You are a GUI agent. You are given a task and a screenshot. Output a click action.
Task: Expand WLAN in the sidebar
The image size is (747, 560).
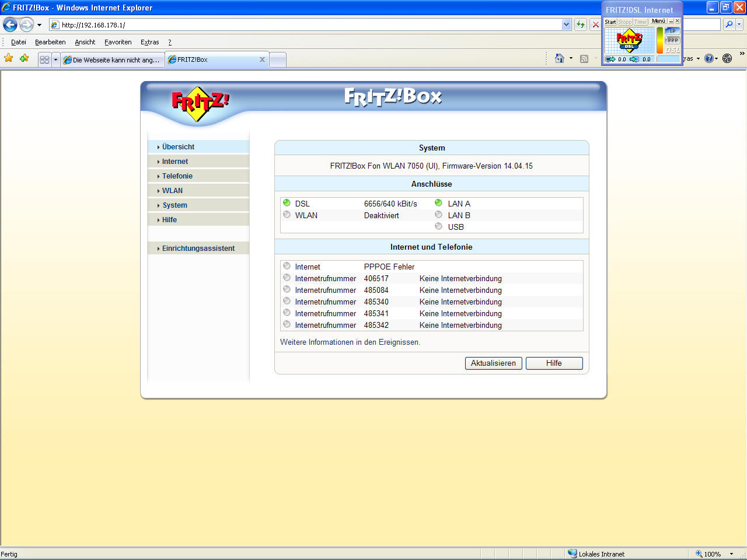(x=198, y=191)
